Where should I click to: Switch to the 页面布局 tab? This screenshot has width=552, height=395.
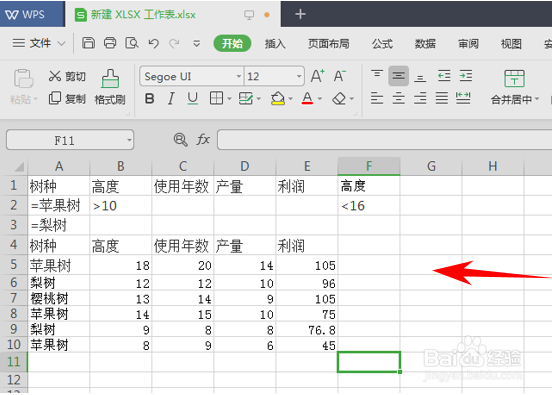pos(328,44)
